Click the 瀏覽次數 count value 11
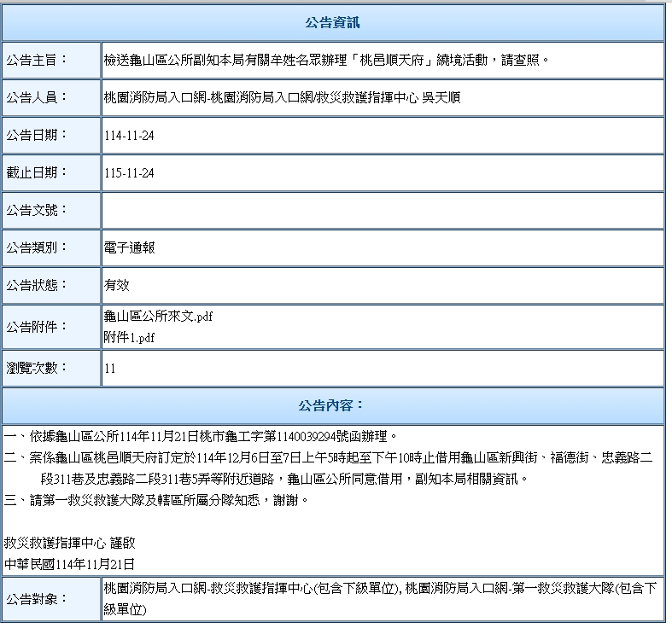 [110, 369]
